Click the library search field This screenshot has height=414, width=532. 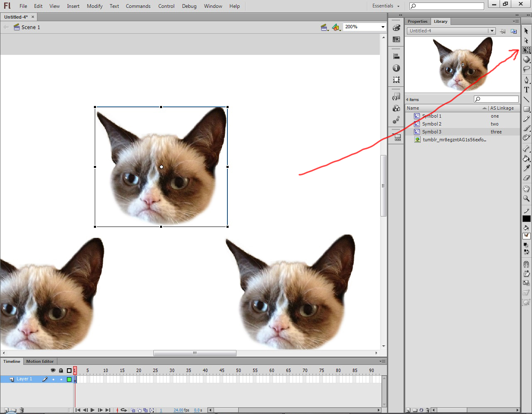[x=496, y=99]
